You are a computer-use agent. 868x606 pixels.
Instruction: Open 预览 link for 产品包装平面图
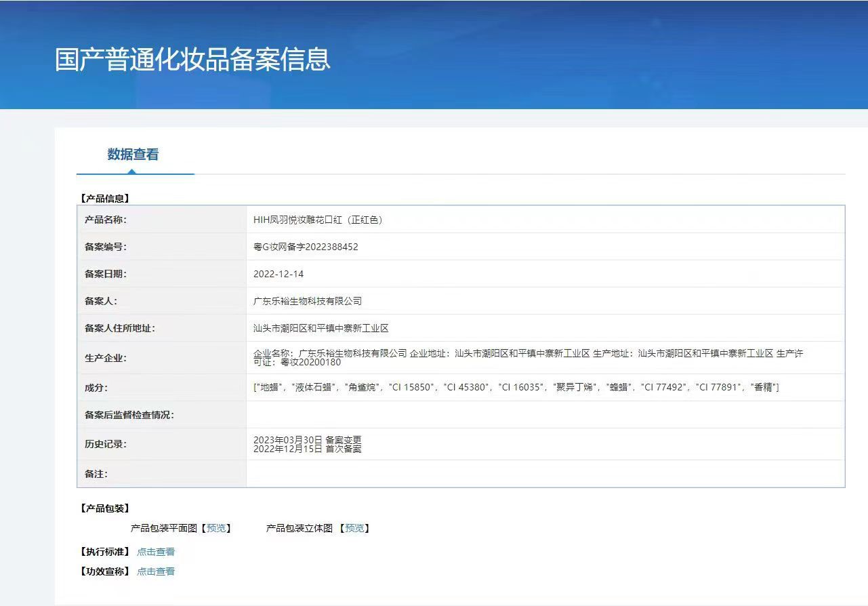pos(216,528)
